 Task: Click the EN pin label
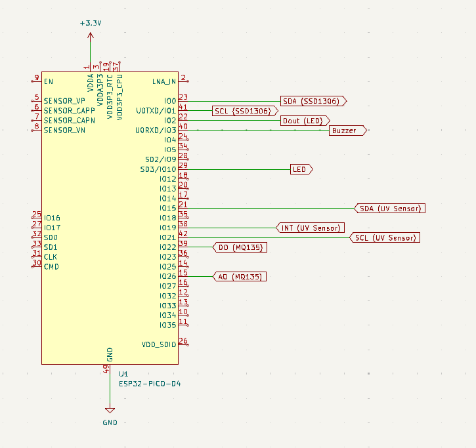point(49,81)
